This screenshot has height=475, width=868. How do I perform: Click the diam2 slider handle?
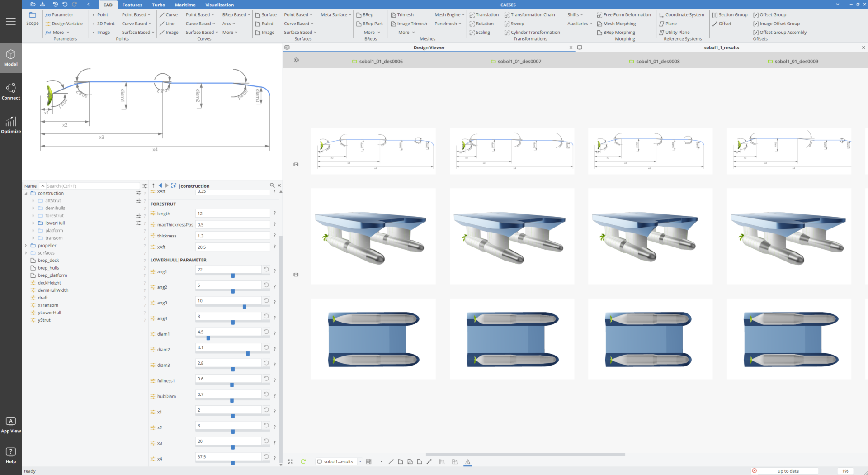point(248,354)
